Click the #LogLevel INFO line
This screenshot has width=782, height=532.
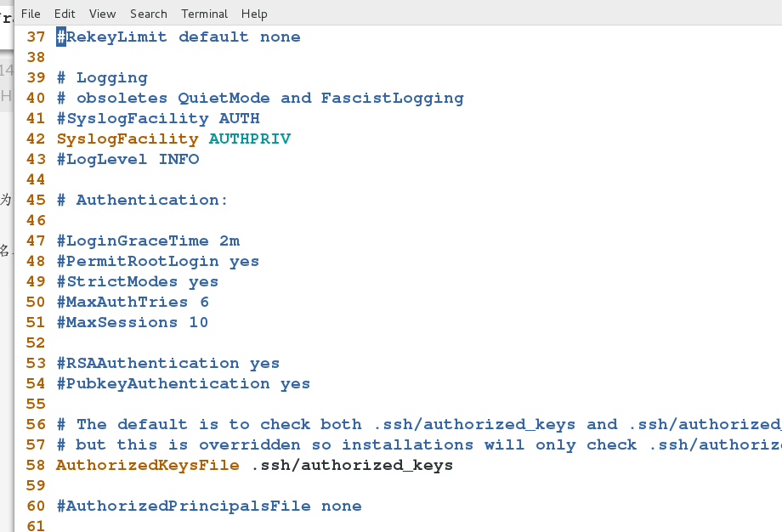(x=127, y=159)
